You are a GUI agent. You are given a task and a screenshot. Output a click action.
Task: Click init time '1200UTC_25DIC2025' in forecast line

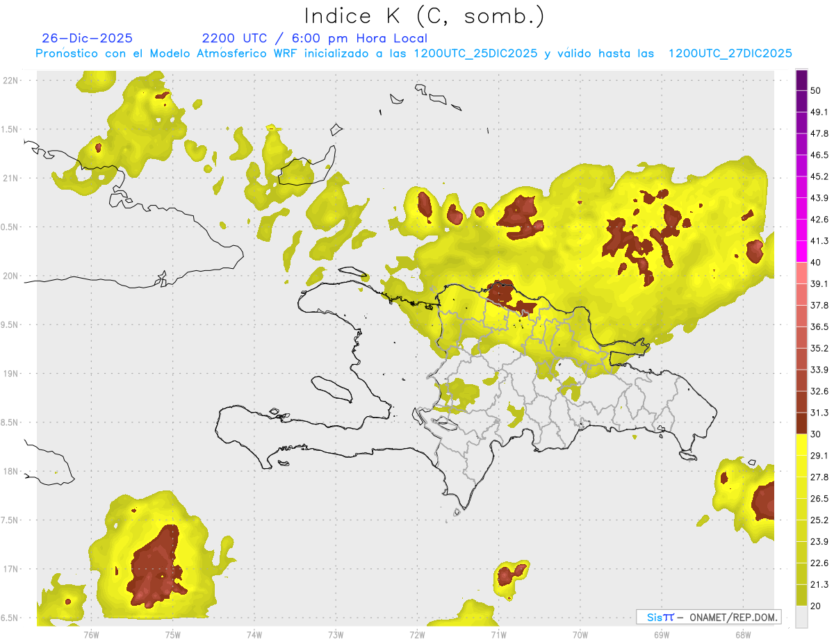pyautogui.click(x=475, y=53)
